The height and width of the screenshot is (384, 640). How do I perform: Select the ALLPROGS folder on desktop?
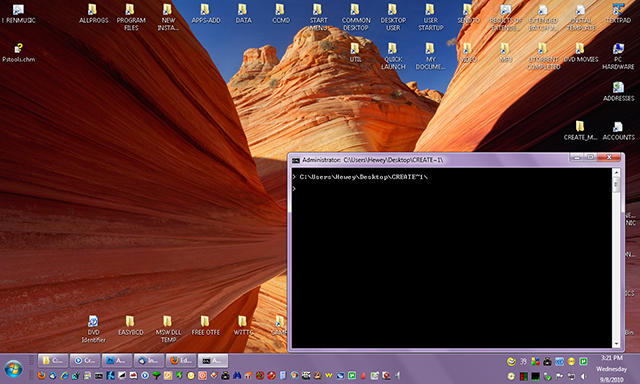coord(93,13)
